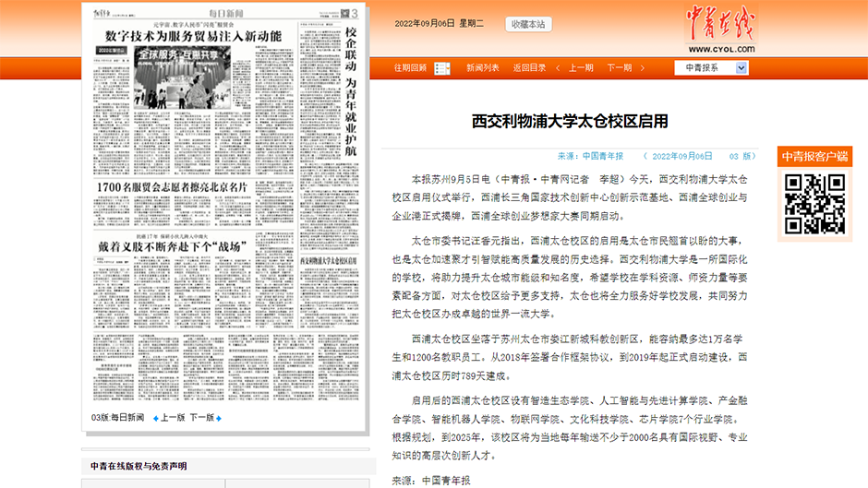Click 下一版 below the page thumbnail
The image size is (868, 488).
pyautogui.click(x=202, y=418)
